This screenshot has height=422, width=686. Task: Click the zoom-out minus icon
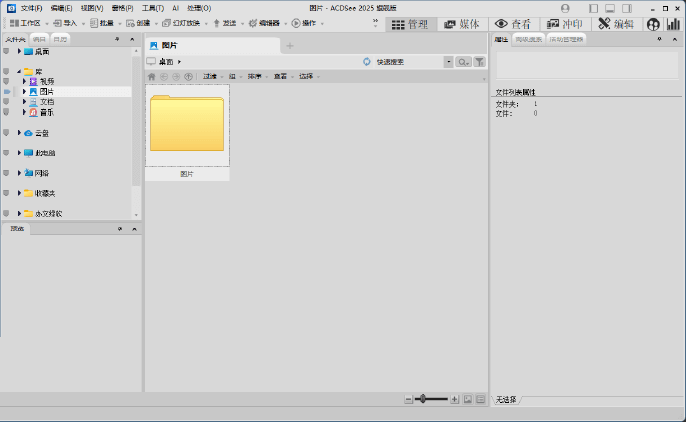pos(408,399)
